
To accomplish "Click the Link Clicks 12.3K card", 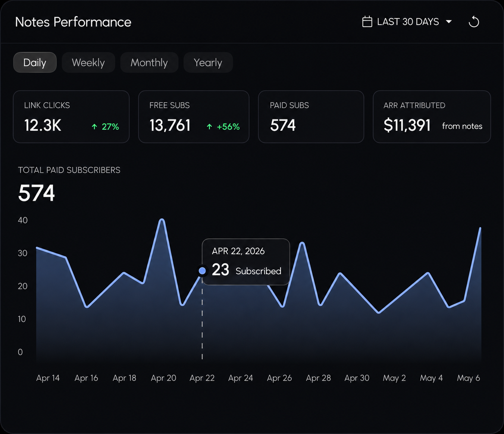I will pyautogui.click(x=71, y=117).
